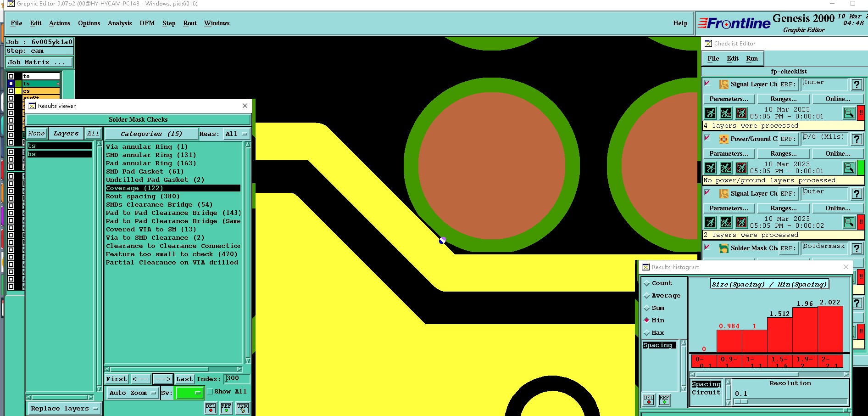
Task: Click red status indicator of Inner signal layer check
Action: pyautogui.click(x=861, y=113)
